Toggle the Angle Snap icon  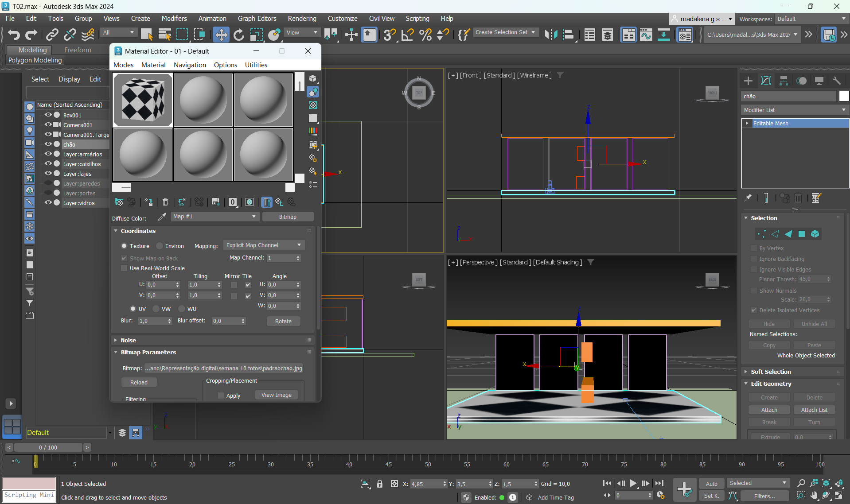(x=407, y=35)
